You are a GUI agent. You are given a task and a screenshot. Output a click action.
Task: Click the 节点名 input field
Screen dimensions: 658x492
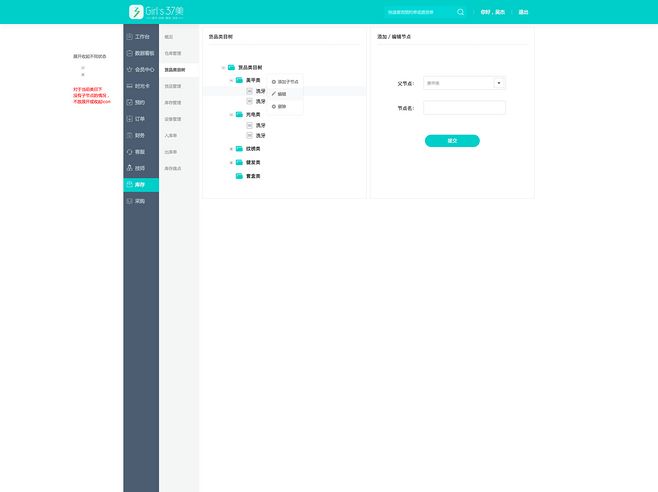(465, 107)
